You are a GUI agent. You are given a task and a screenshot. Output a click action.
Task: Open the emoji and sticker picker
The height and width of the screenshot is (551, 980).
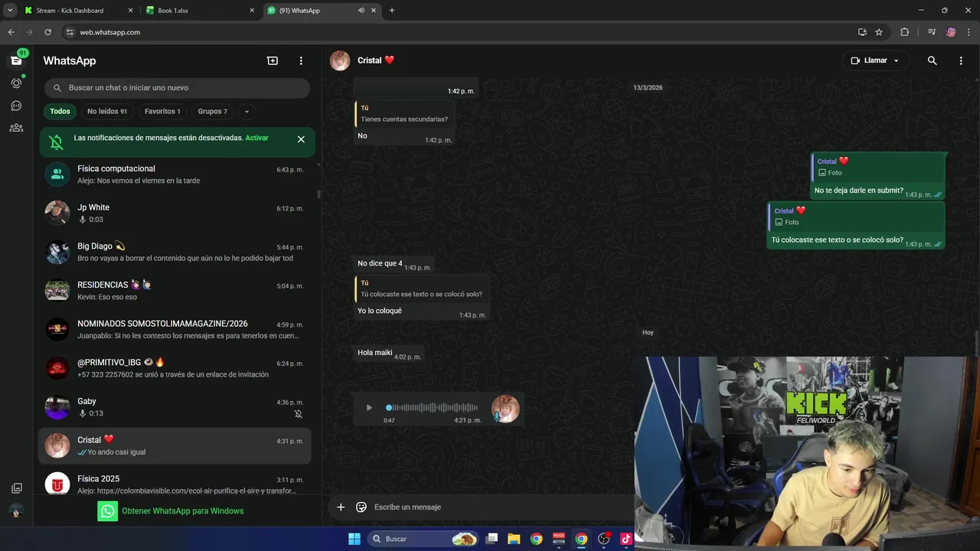coord(361,507)
